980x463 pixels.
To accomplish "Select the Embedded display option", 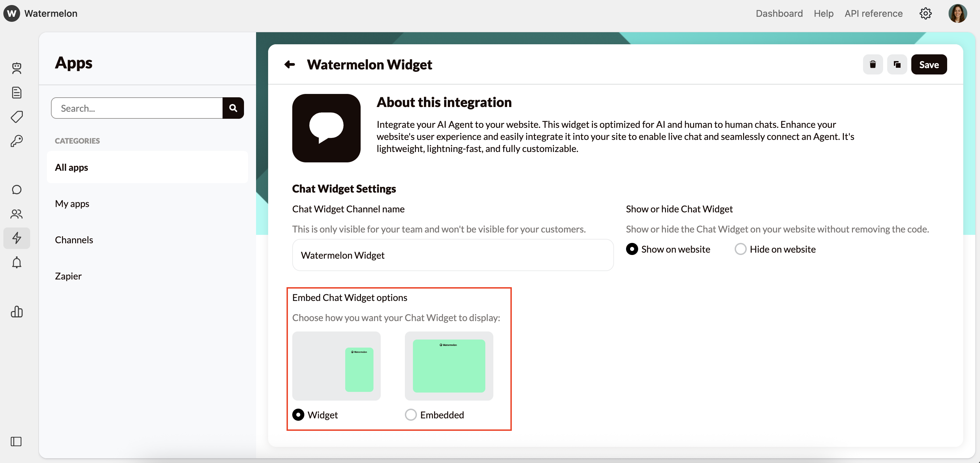I will tap(411, 415).
